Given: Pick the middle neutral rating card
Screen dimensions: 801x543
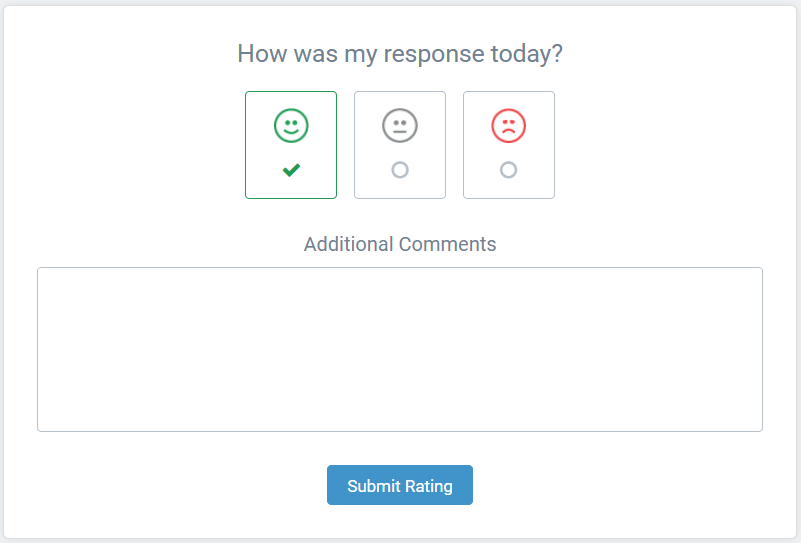Looking at the screenshot, I should tap(400, 145).
